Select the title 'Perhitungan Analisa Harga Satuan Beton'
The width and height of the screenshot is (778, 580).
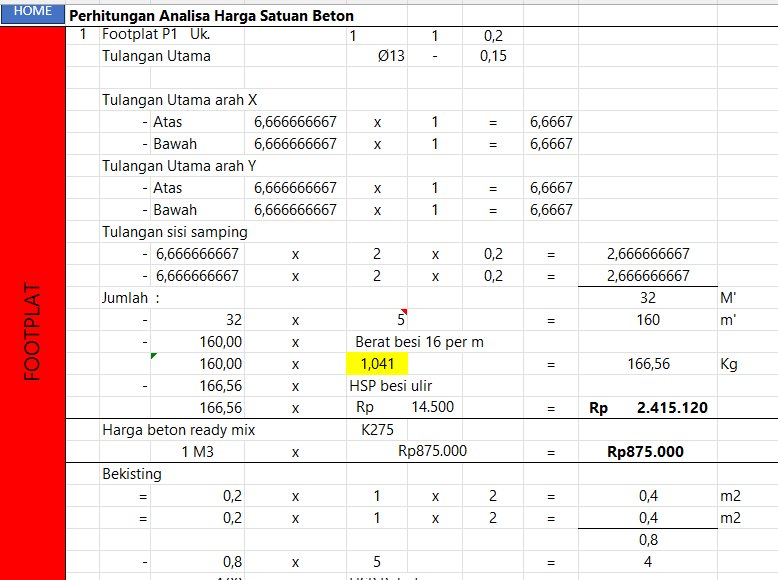[x=211, y=16]
